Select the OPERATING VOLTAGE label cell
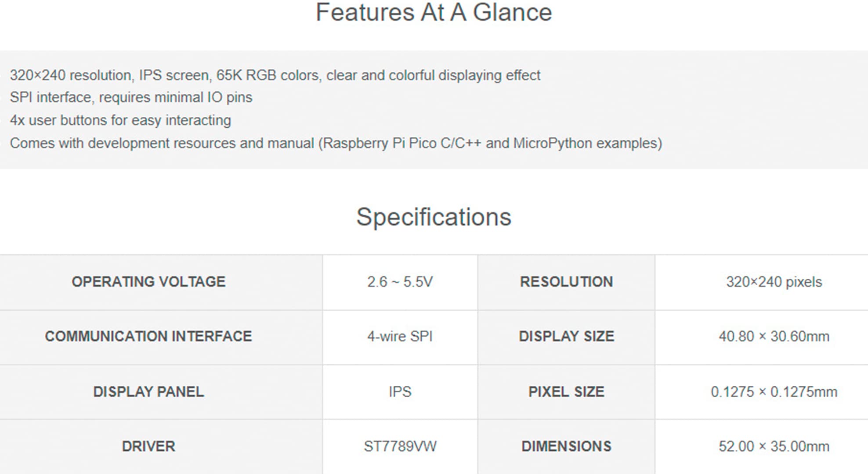 pos(148,282)
